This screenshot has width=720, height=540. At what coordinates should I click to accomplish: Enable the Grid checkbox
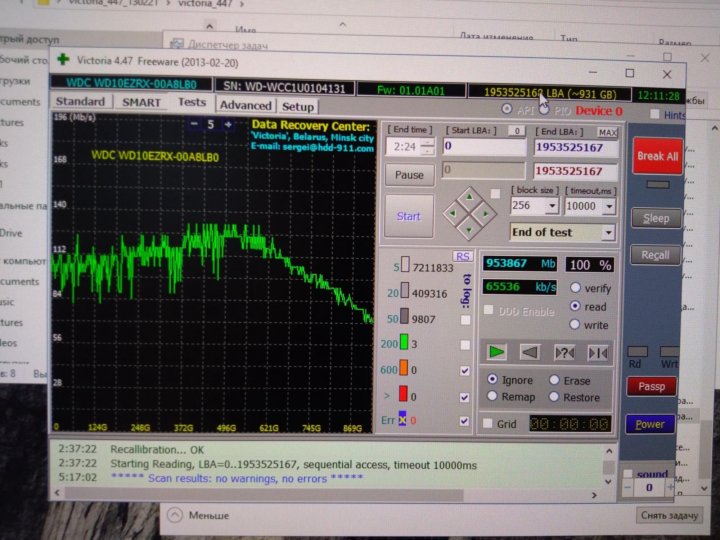[x=487, y=424]
